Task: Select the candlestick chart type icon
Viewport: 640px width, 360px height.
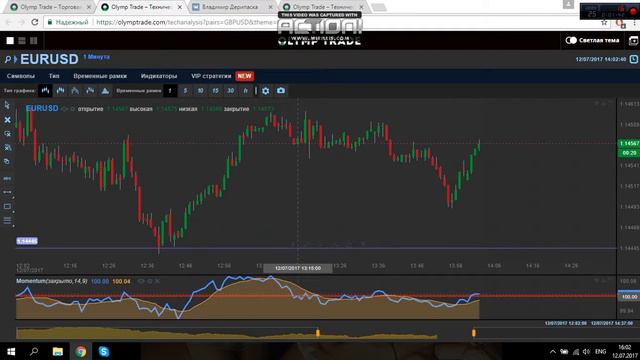Action: [x=60, y=91]
